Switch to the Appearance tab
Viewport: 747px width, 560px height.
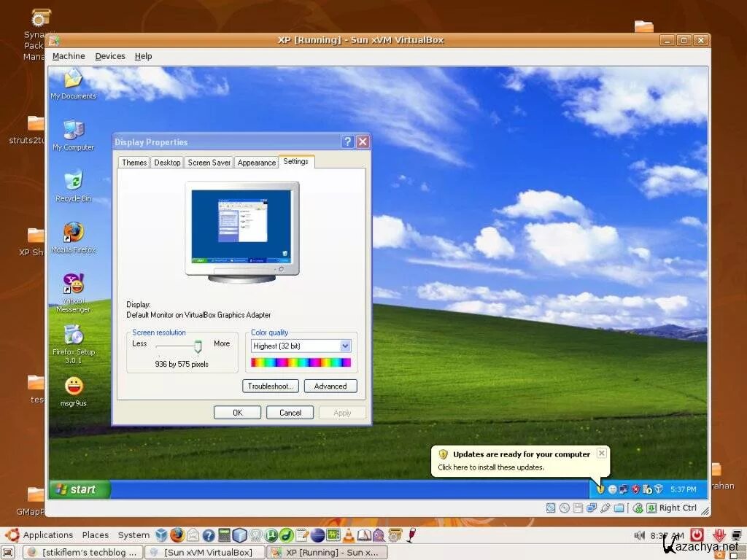click(256, 163)
